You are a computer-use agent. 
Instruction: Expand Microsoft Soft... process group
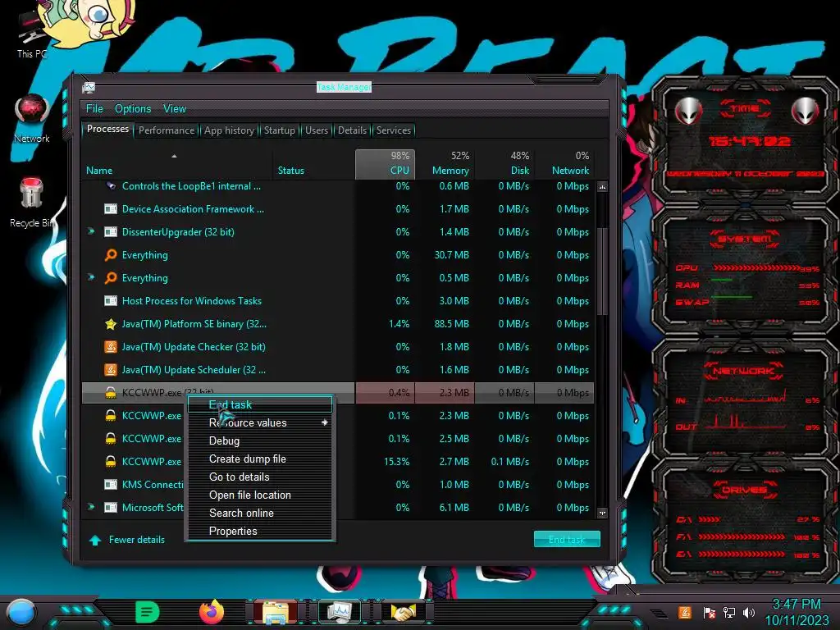[x=91, y=507]
